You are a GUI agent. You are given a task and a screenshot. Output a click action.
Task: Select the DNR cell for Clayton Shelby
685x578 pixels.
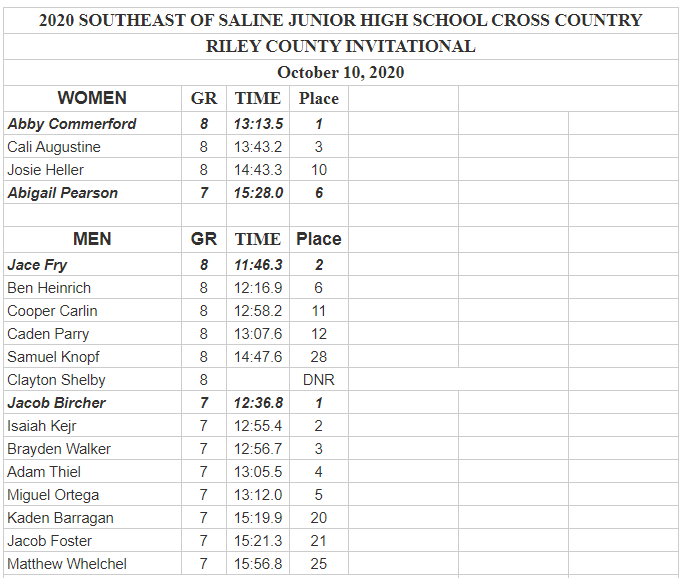click(318, 380)
